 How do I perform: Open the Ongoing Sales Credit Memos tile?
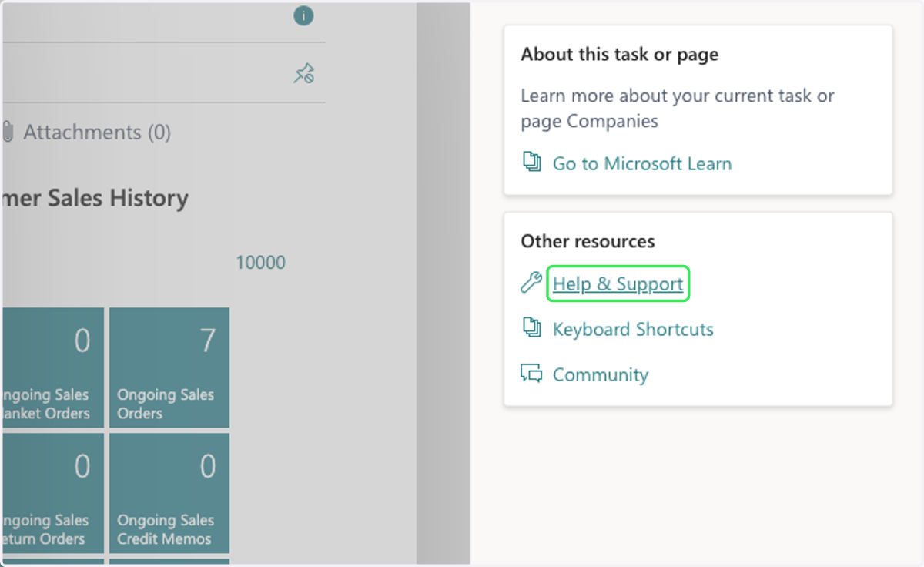[x=169, y=493]
